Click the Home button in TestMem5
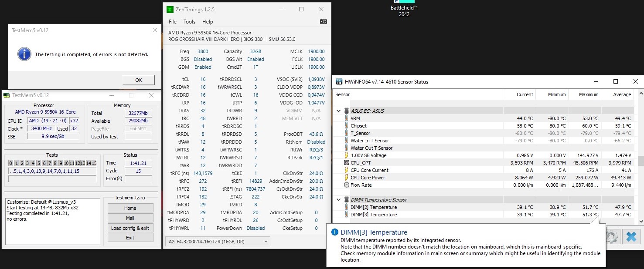Image resolution: width=644 pixels, height=269 pixels. click(x=130, y=208)
